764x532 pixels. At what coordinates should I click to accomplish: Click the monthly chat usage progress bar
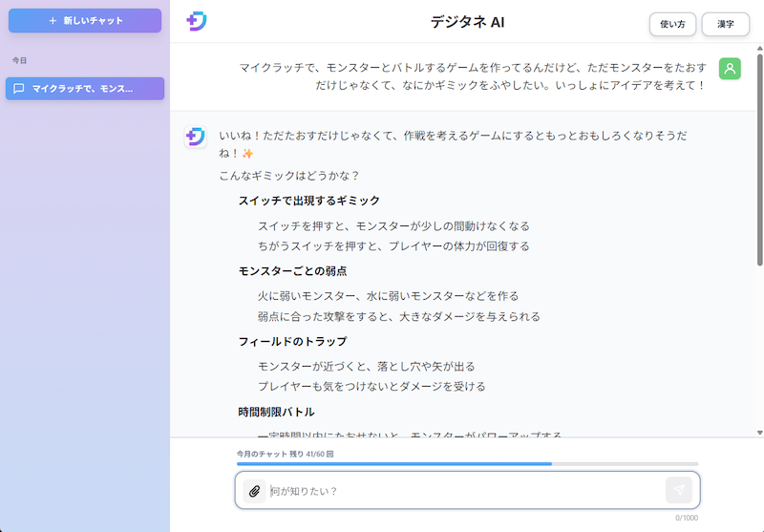pyautogui.click(x=467, y=464)
